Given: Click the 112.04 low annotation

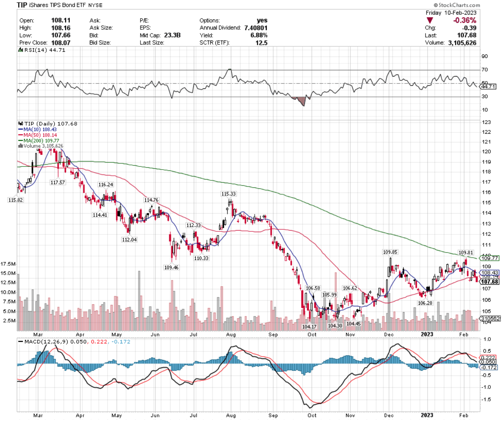Looking at the screenshot, I should [129, 239].
